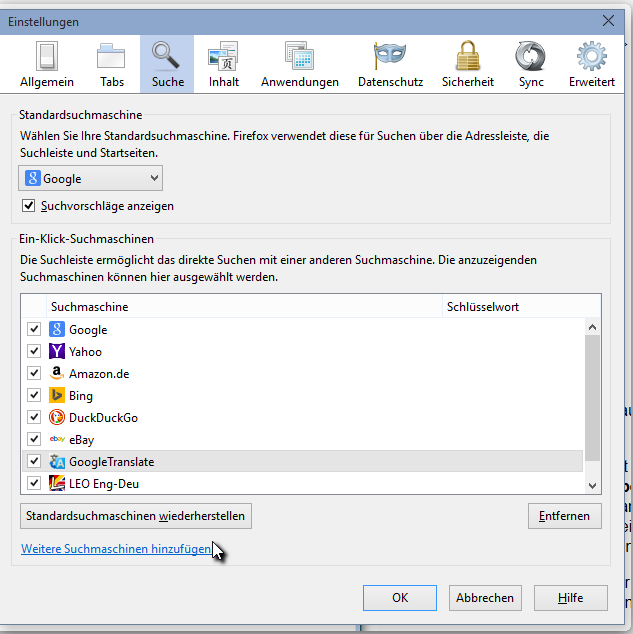Toggle Suchvorschläge anzeigen checkbox

28,205
